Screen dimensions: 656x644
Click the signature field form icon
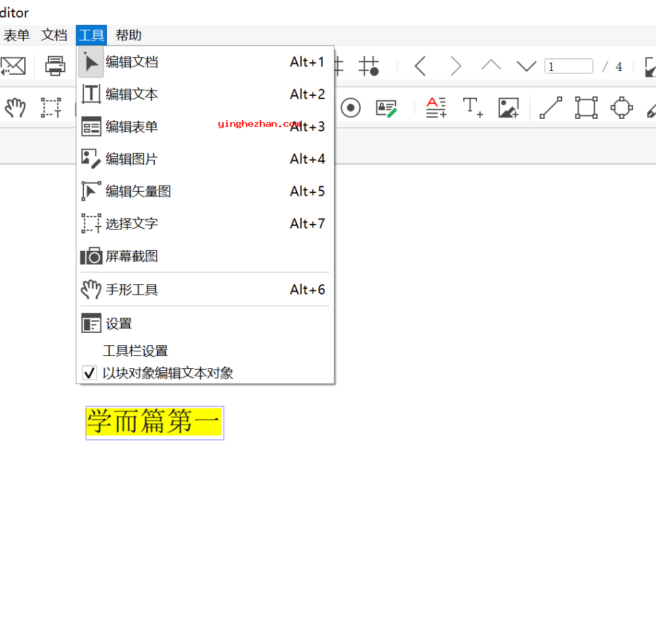(x=386, y=108)
